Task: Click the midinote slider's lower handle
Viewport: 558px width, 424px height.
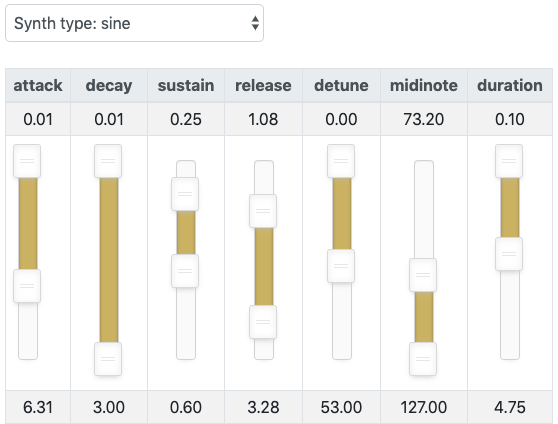Action: 423,359
